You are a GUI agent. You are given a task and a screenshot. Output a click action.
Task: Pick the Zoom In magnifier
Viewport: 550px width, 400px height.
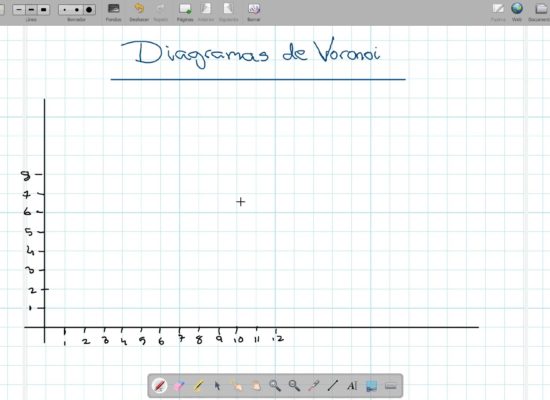tap(275, 386)
